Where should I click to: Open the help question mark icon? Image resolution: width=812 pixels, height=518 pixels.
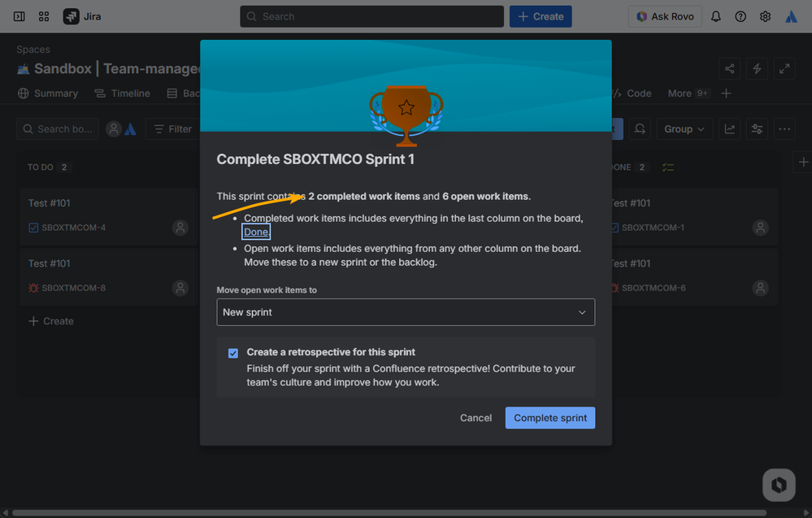coord(740,16)
